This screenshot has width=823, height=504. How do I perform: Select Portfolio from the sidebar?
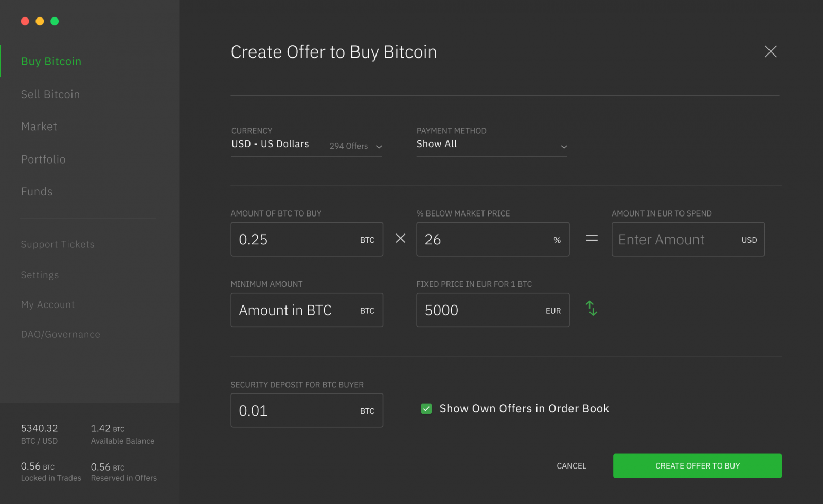click(x=43, y=159)
